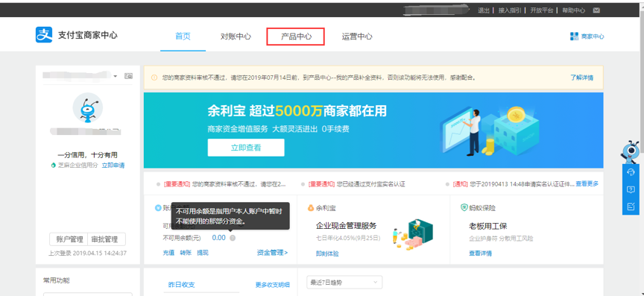Click the 账户管理 button
The image size is (644, 296).
tap(69, 239)
